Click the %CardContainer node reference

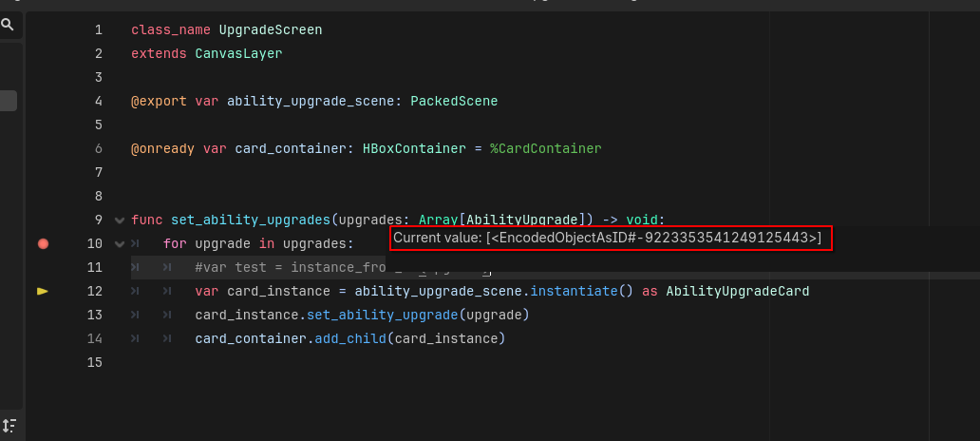(x=545, y=149)
